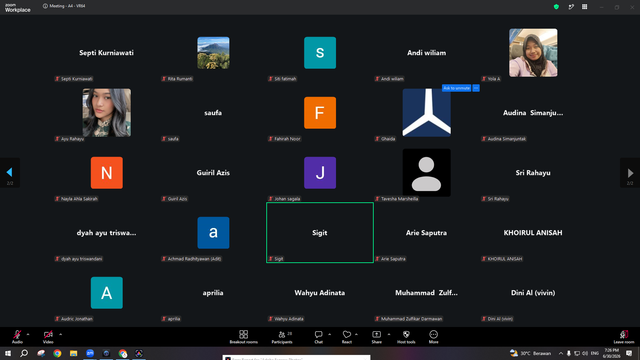This screenshot has height=360, width=640.
Task: Expand video options arrow beside Video
Action: (x=60, y=334)
